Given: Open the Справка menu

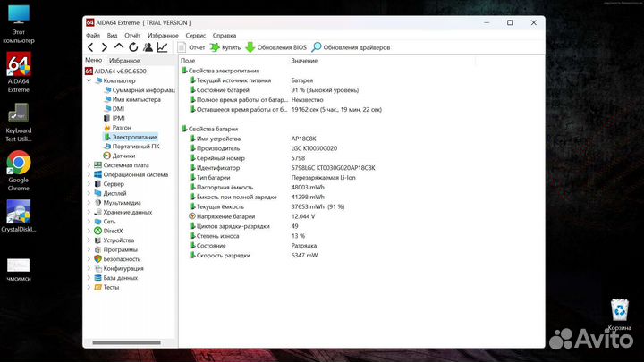Looking at the screenshot, I should [x=225, y=35].
